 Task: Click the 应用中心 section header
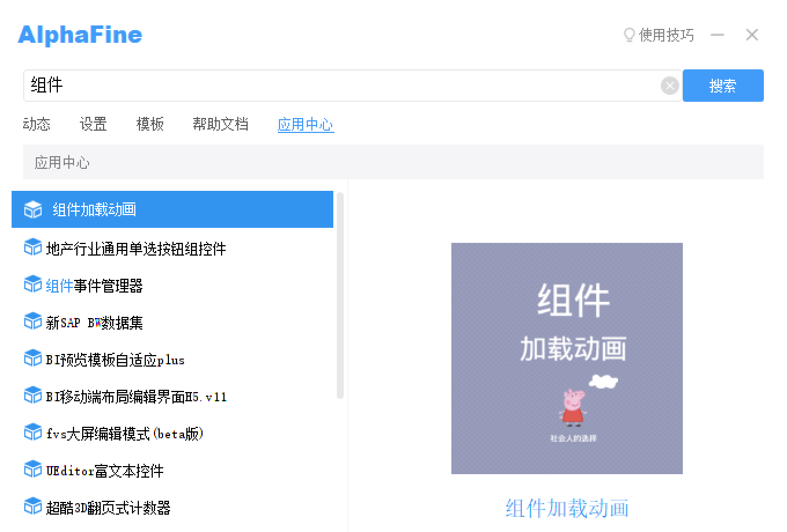pyautogui.click(x=394, y=162)
